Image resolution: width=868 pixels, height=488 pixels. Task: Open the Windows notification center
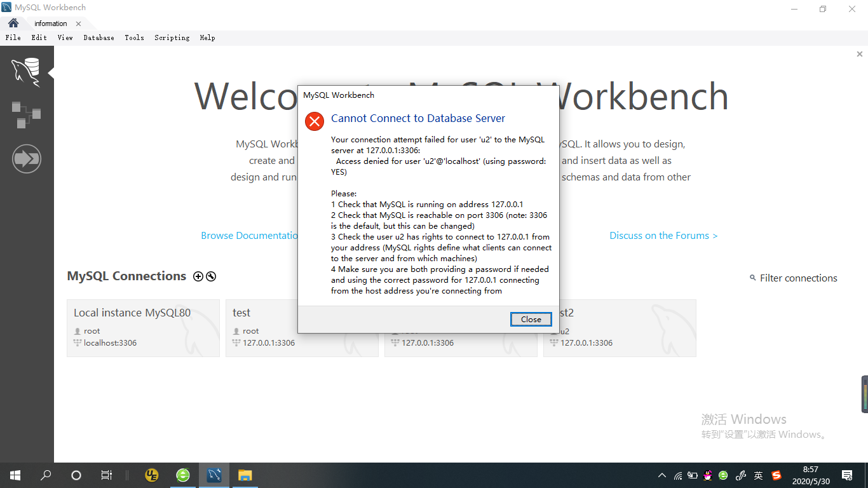pos(847,475)
